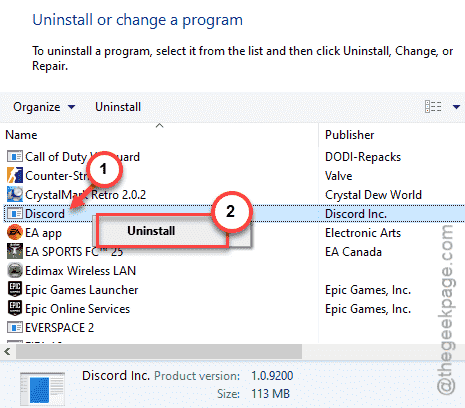Click the Counter-Strike program icon
Image resolution: width=465 pixels, height=408 pixels.
[15, 175]
